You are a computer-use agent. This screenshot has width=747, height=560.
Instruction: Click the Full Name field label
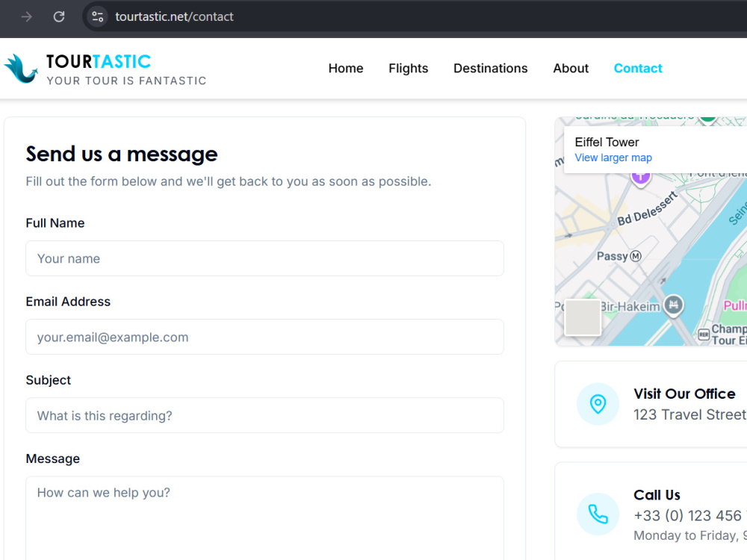point(55,223)
